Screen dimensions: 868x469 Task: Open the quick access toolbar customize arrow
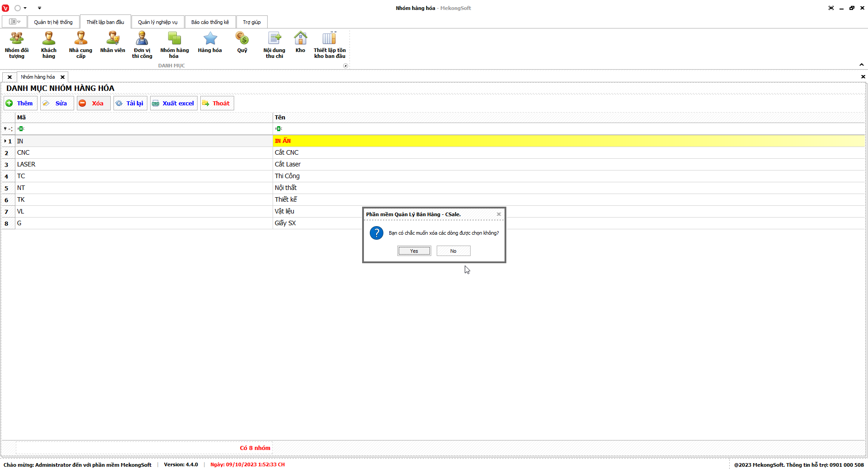point(39,8)
